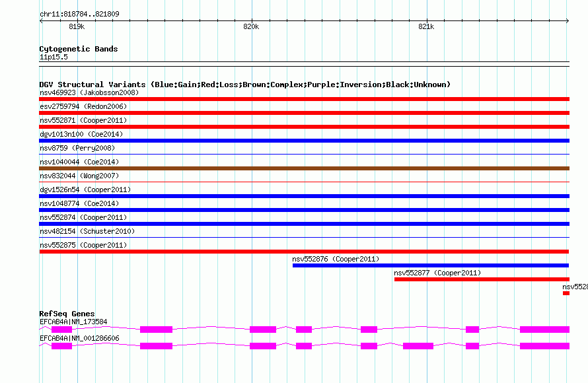Screen dimensions: 588x383
Task: Click the thin red line under nsv832044
Action: pos(304,182)
